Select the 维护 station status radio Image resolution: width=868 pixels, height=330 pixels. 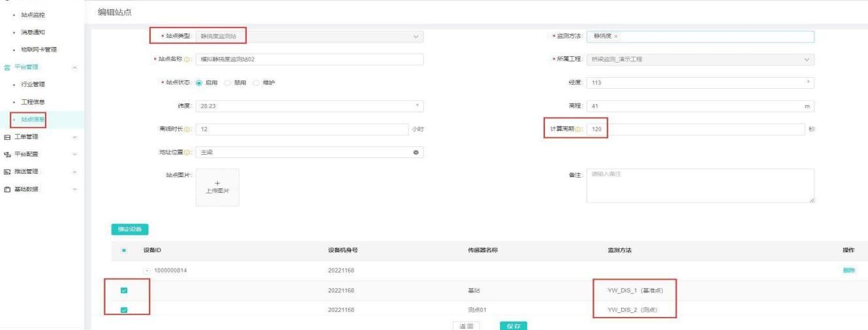click(x=256, y=83)
